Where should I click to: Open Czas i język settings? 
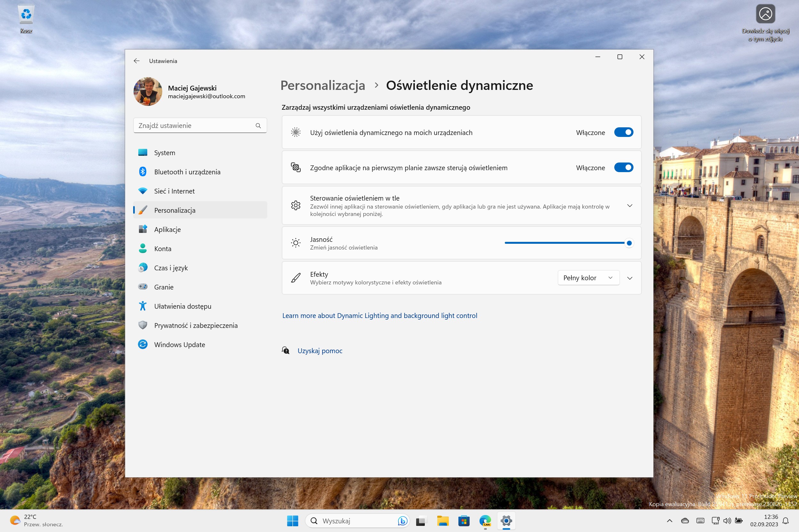coord(200,268)
